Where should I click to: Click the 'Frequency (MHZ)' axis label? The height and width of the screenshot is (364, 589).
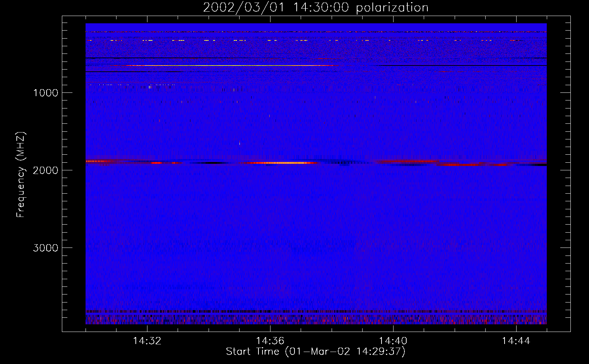click(21, 175)
